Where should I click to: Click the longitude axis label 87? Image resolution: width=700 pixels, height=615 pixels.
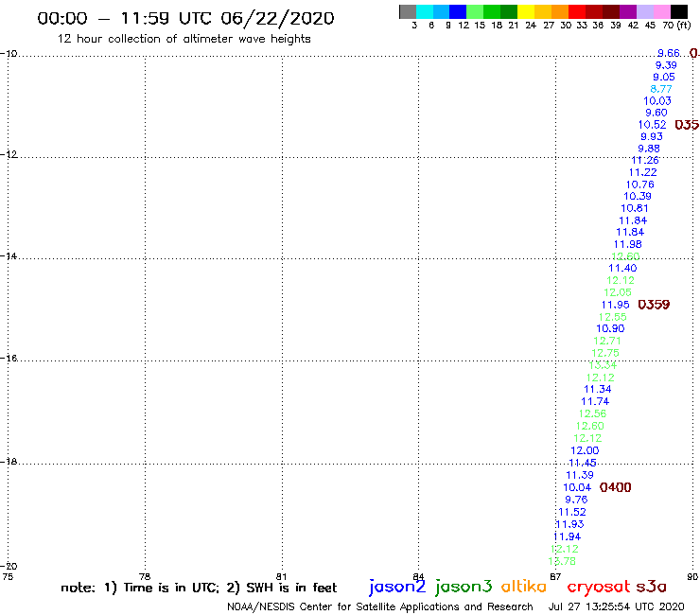coord(555,576)
